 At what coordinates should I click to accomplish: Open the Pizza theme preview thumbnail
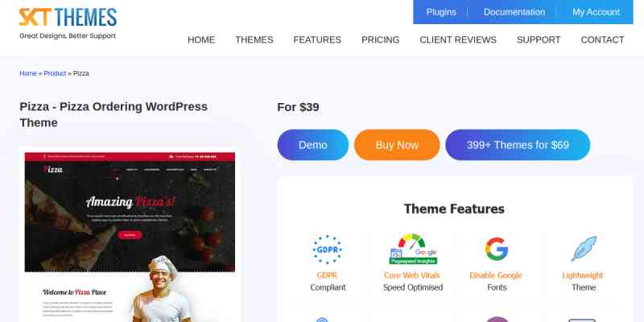(130, 235)
